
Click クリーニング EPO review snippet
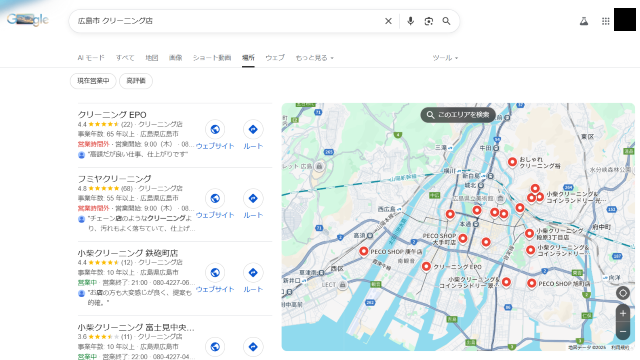138,154
